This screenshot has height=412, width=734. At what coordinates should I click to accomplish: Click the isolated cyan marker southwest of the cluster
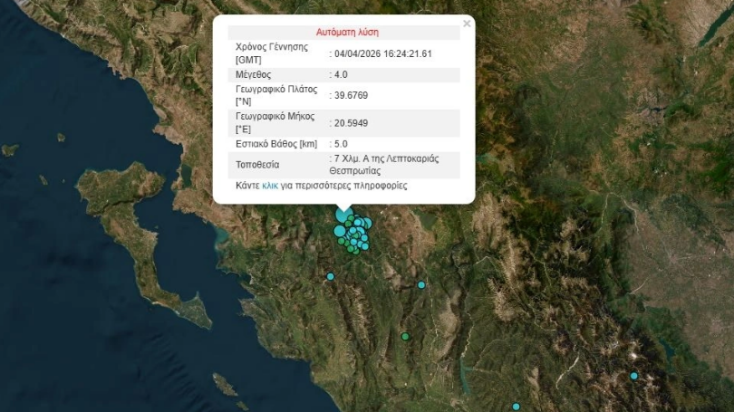tap(330, 276)
